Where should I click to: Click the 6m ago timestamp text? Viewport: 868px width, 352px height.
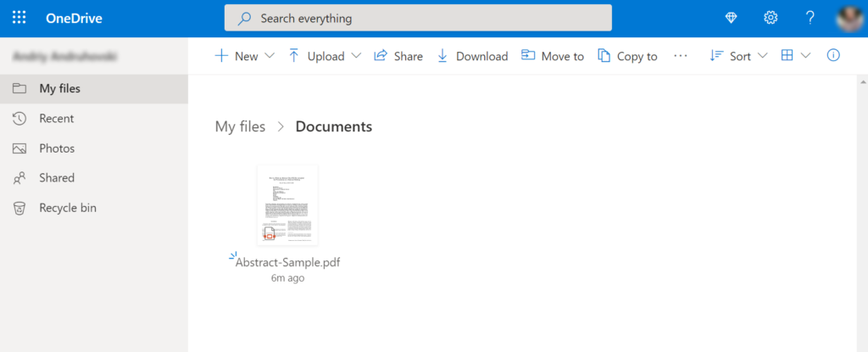tap(288, 278)
